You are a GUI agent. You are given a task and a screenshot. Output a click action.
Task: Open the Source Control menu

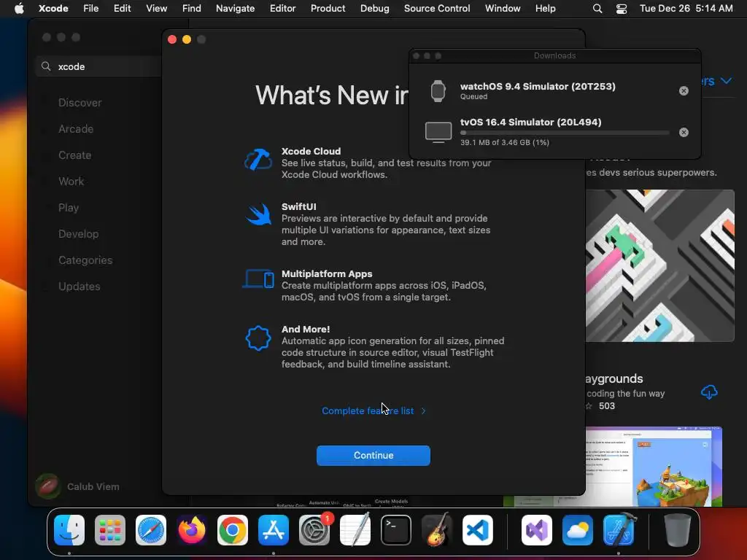(x=437, y=8)
